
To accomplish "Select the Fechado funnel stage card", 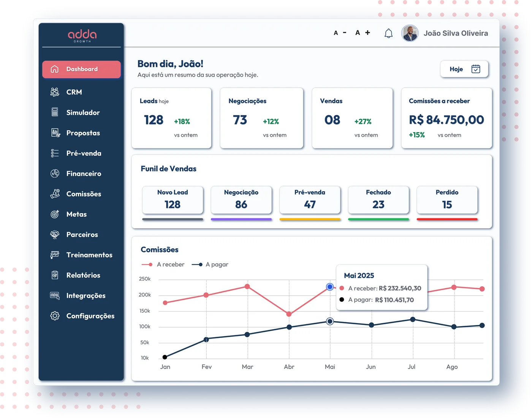I will 378,200.
